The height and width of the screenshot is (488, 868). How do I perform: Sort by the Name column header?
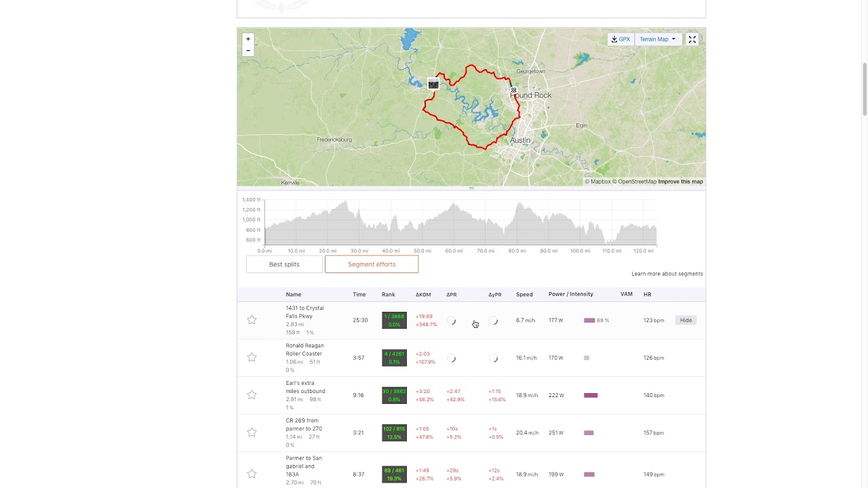pyautogui.click(x=294, y=294)
